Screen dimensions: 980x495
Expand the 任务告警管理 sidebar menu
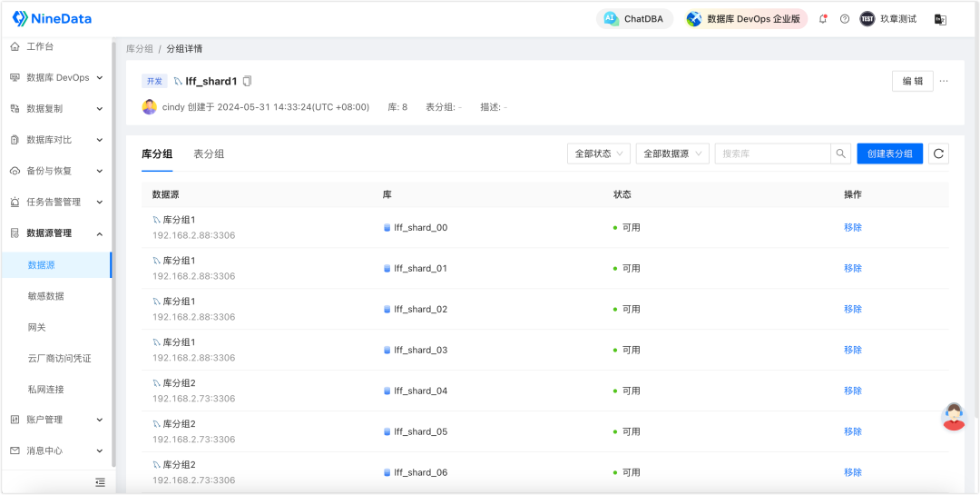pos(56,203)
